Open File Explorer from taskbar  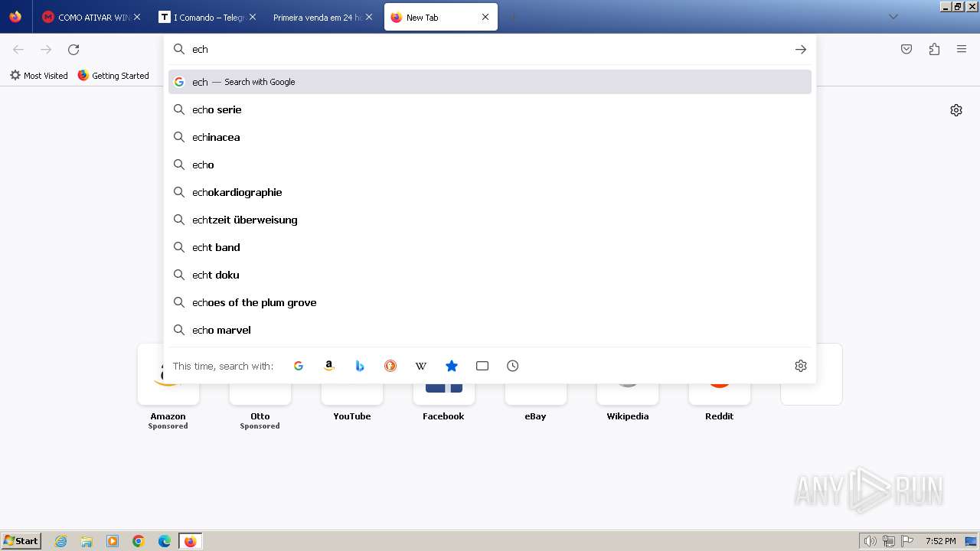click(x=87, y=541)
